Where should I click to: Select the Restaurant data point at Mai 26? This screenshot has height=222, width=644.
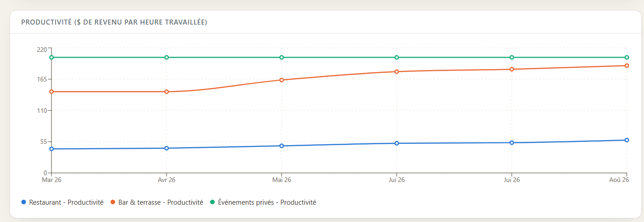tap(282, 146)
